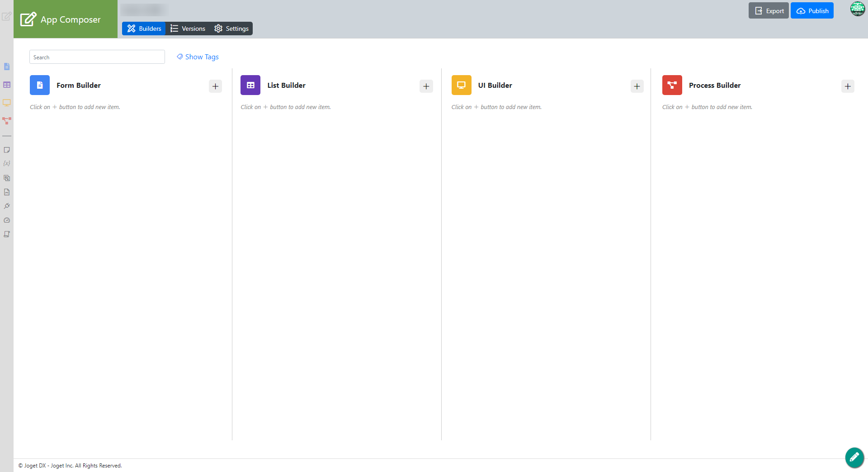
Task: Click the red Process Builder icon tile
Action: point(672,85)
